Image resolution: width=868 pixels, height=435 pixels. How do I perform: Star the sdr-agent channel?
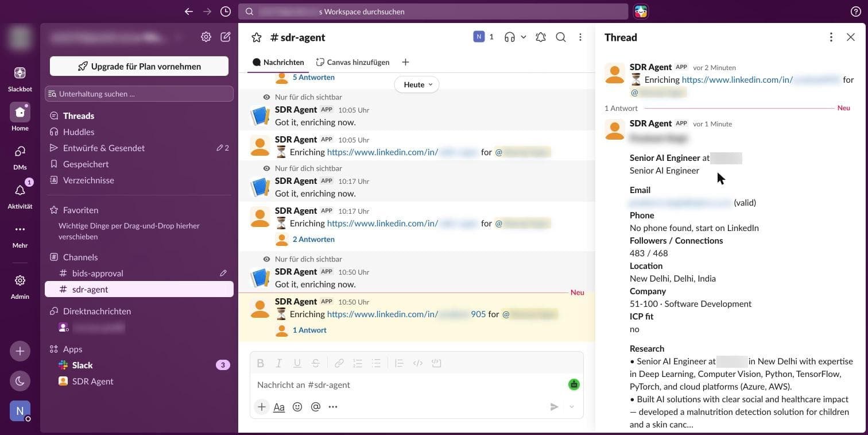pyautogui.click(x=257, y=37)
